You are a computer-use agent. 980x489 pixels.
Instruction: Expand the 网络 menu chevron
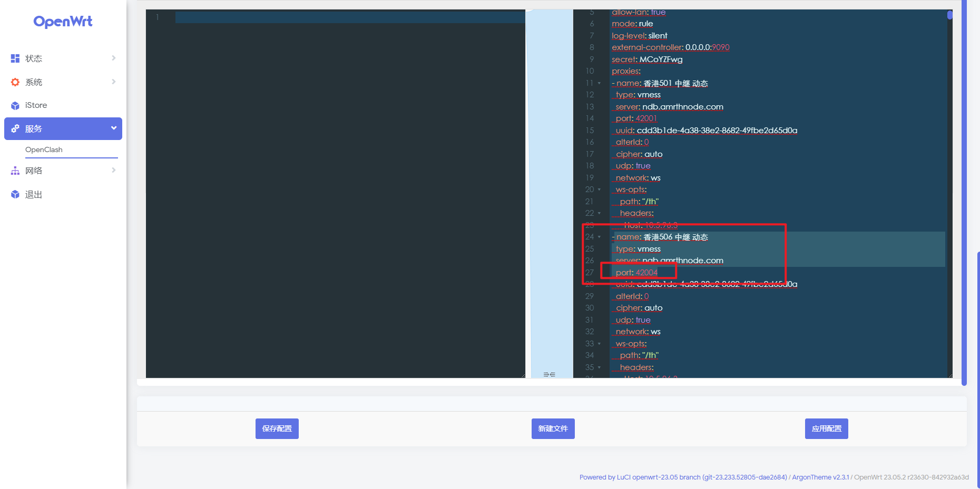click(x=113, y=170)
